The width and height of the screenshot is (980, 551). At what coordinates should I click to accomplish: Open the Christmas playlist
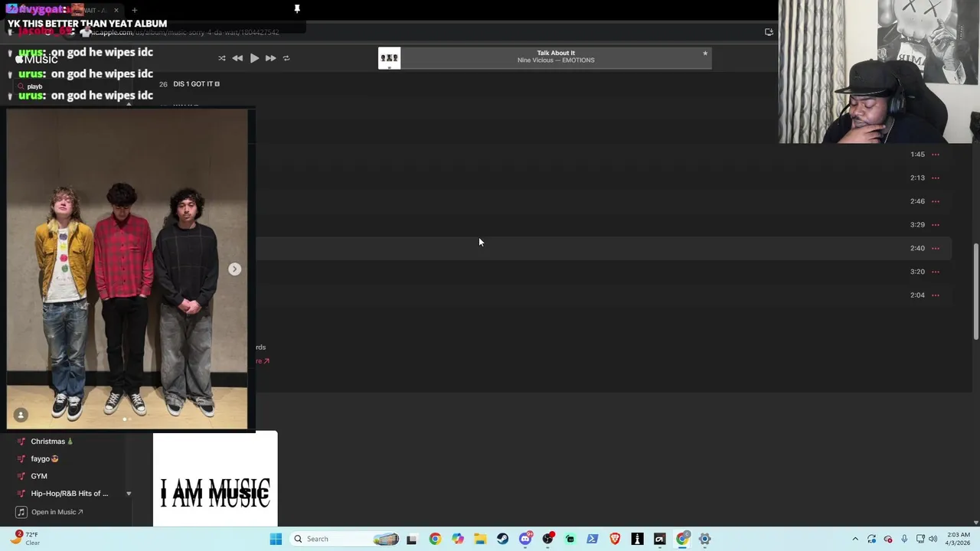click(x=52, y=442)
